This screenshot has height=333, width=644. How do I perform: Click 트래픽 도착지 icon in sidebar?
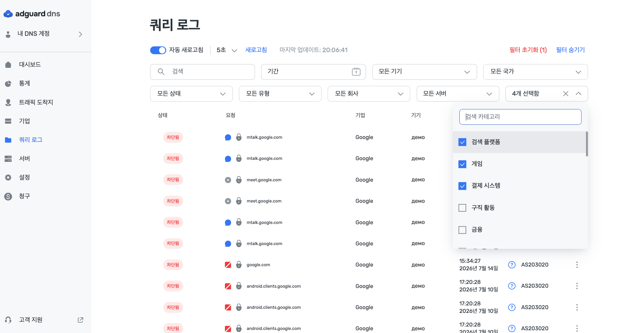pos(8,102)
